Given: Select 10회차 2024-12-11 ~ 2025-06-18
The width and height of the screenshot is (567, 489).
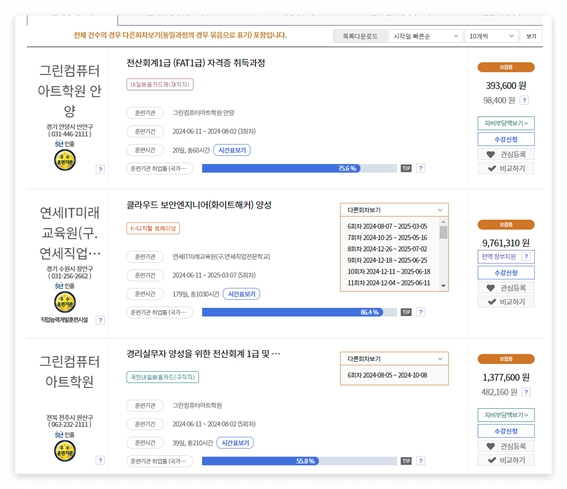Looking at the screenshot, I should (x=389, y=272).
